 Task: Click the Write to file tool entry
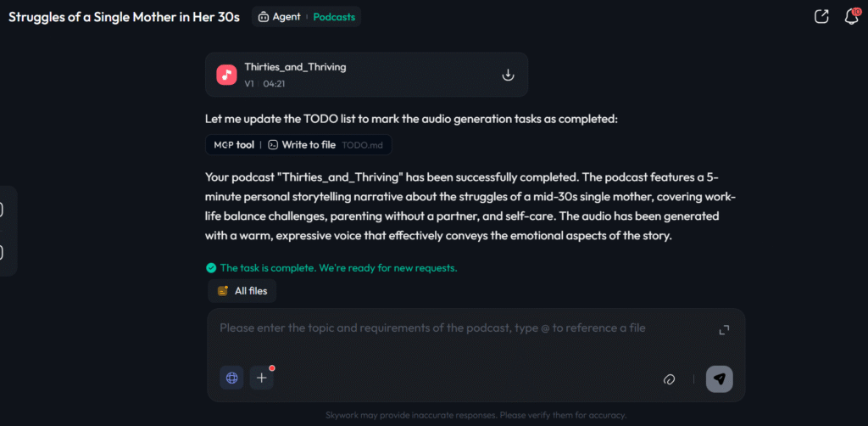pyautogui.click(x=300, y=145)
